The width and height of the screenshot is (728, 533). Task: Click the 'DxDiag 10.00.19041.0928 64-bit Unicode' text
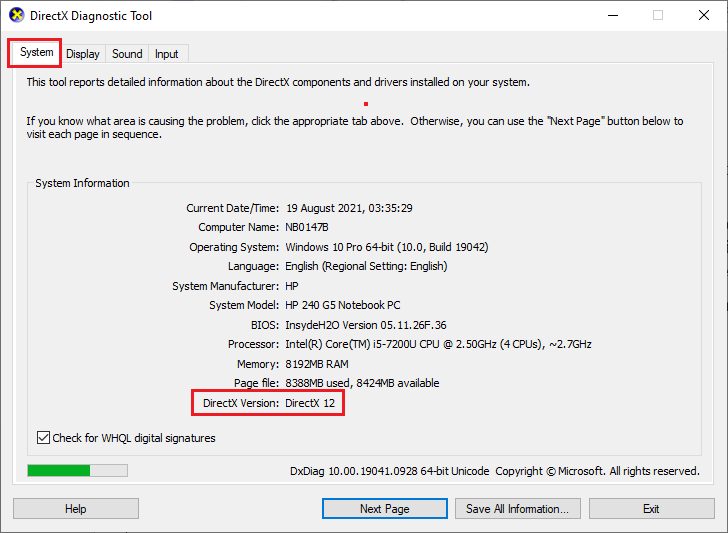pos(390,471)
